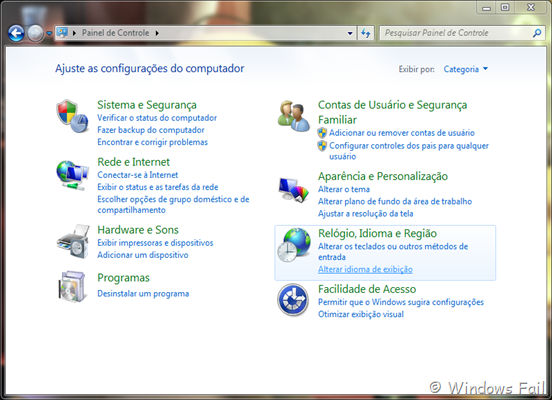This screenshot has width=552, height=400.
Task: Click shield icon beside Adicionar ou remover contas
Action: tap(322, 133)
